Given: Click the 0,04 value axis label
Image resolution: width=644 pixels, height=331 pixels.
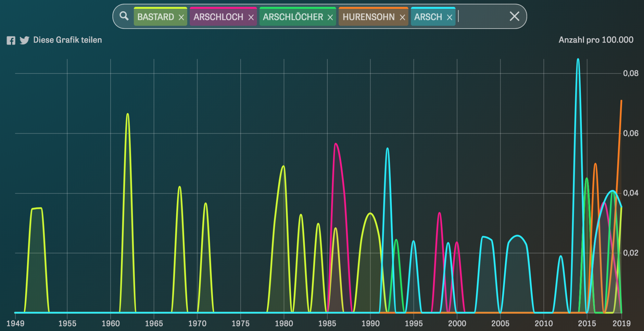Looking at the screenshot, I should [x=631, y=193].
